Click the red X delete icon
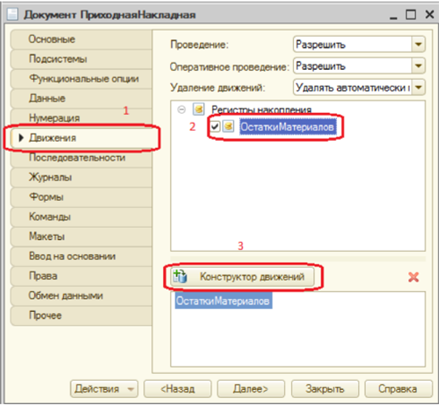 pyautogui.click(x=413, y=277)
